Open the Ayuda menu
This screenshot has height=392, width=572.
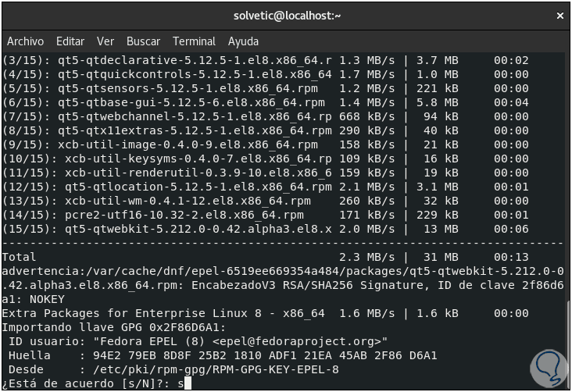pos(243,41)
